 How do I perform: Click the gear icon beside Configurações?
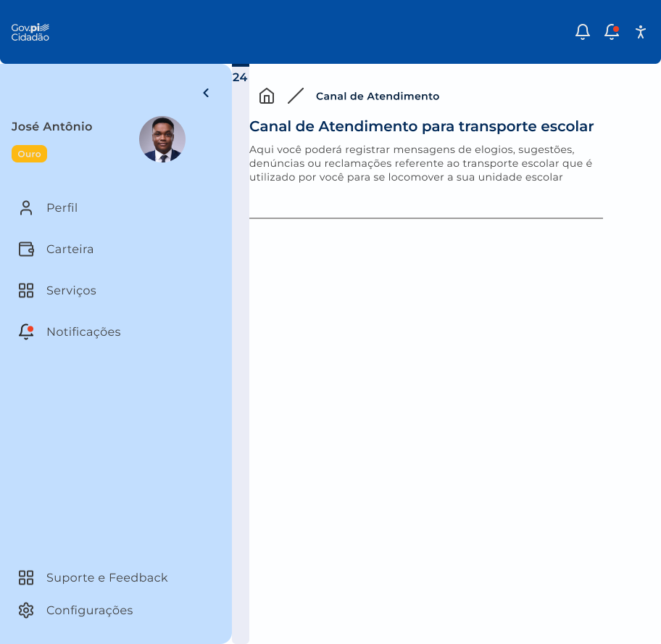click(26, 611)
